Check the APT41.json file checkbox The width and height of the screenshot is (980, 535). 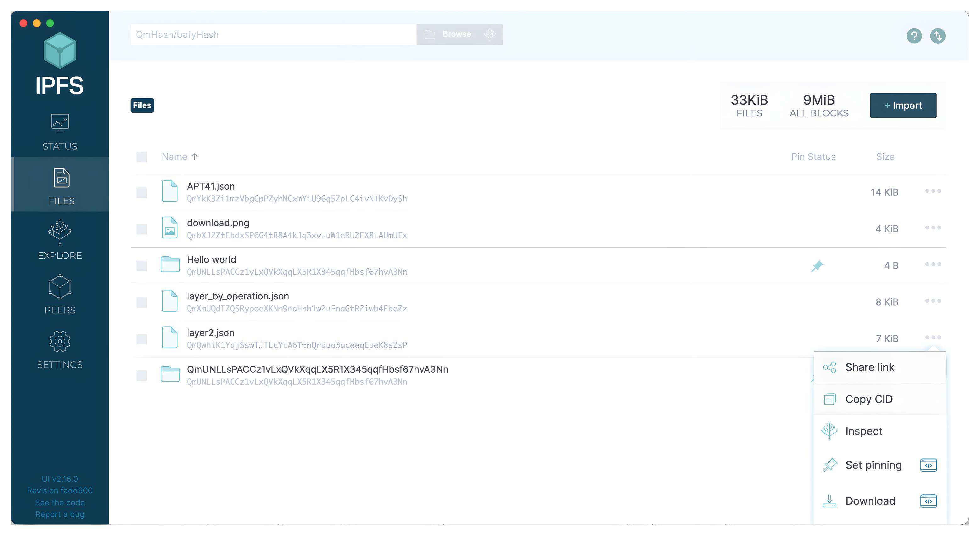pyautogui.click(x=142, y=193)
